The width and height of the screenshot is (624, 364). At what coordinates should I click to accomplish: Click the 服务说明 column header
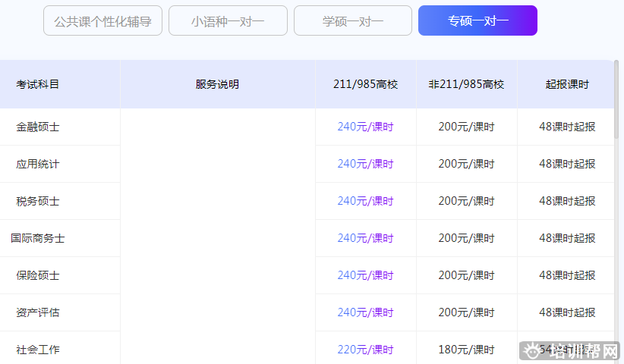point(217,84)
